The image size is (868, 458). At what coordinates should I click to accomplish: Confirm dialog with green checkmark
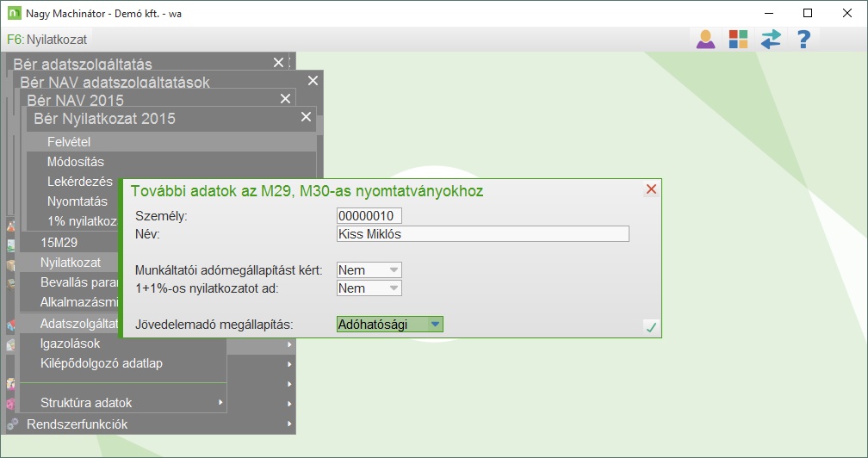(x=651, y=327)
